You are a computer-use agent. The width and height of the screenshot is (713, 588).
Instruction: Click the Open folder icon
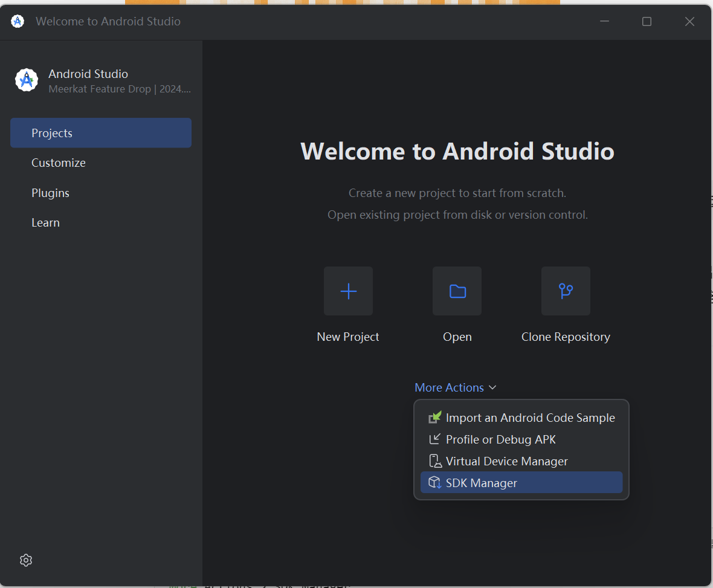pyautogui.click(x=457, y=291)
